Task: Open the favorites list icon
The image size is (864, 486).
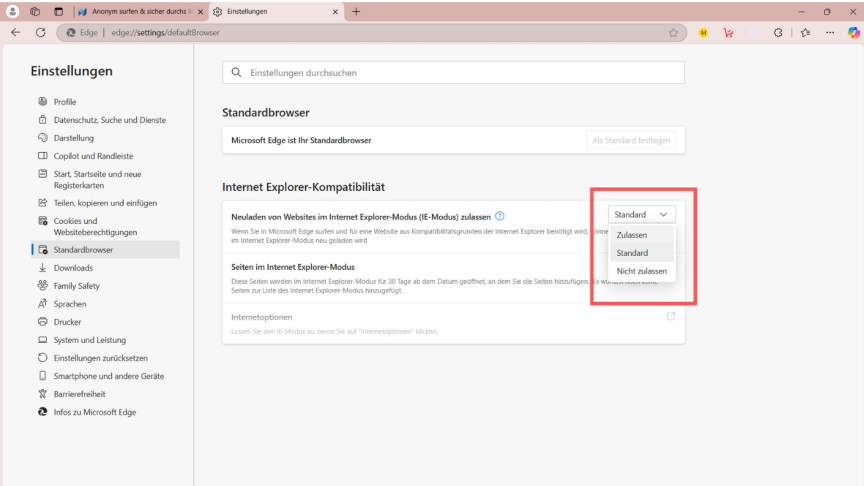Action: click(x=806, y=33)
